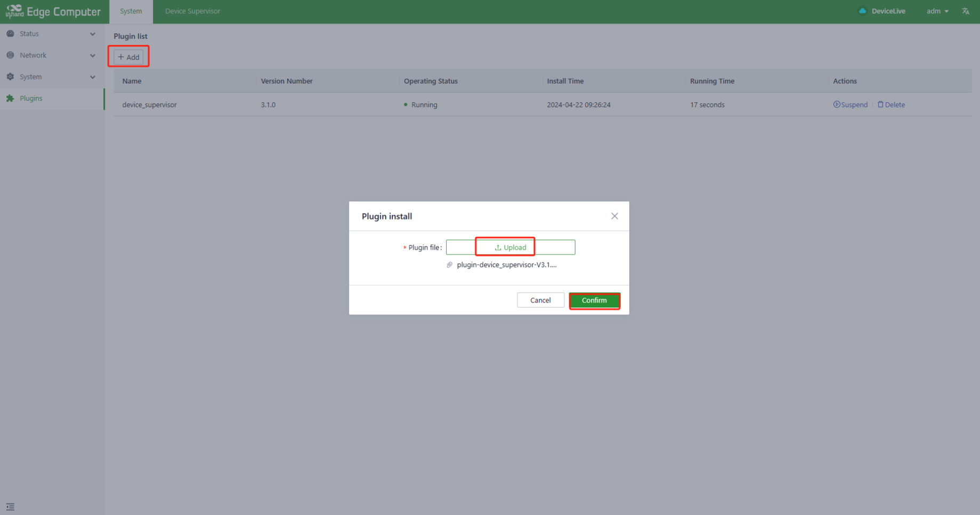Expand the System sidebar chevron
This screenshot has width=980, height=515.
[x=93, y=77]
